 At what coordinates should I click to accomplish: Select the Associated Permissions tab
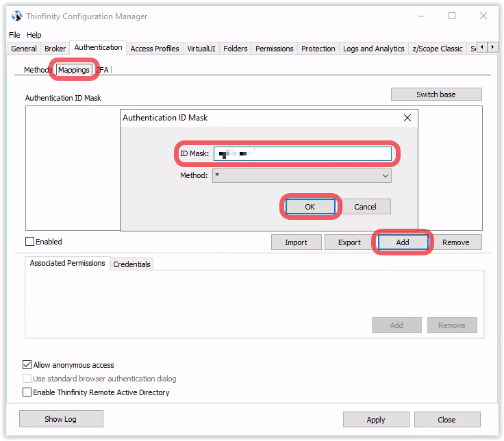tap(68, 263)
